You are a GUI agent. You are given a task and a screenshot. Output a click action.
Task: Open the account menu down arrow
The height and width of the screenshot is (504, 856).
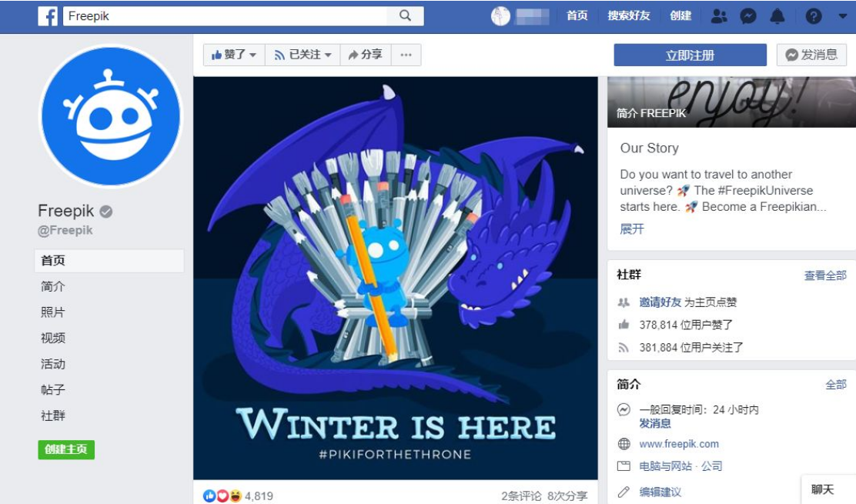point(842,16)
